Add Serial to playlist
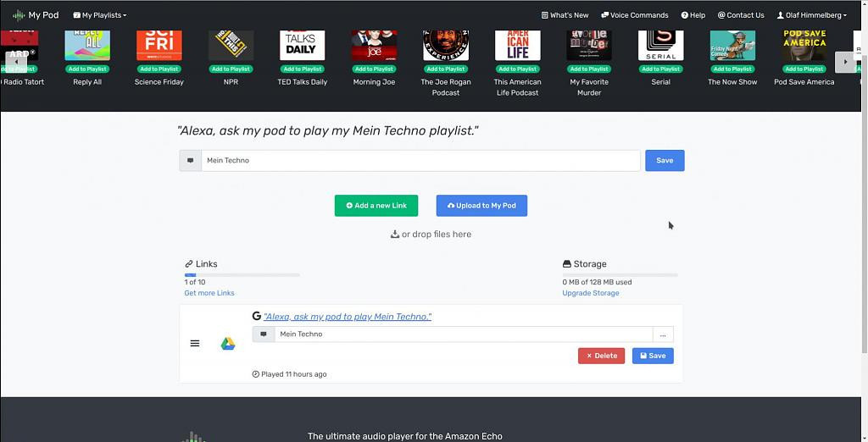 (661, 69)
